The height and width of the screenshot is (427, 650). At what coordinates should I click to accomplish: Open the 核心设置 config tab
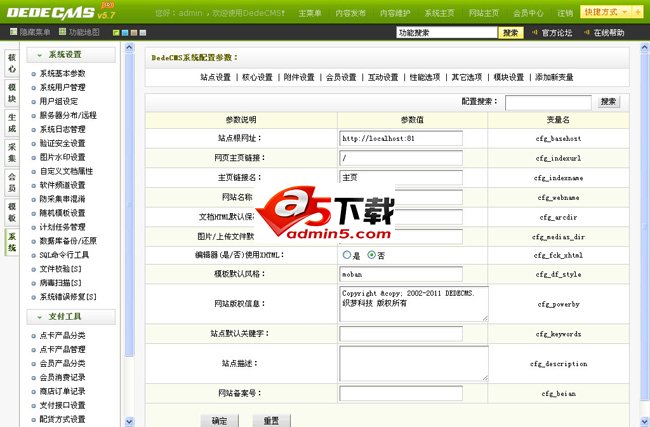click(257, 77)
